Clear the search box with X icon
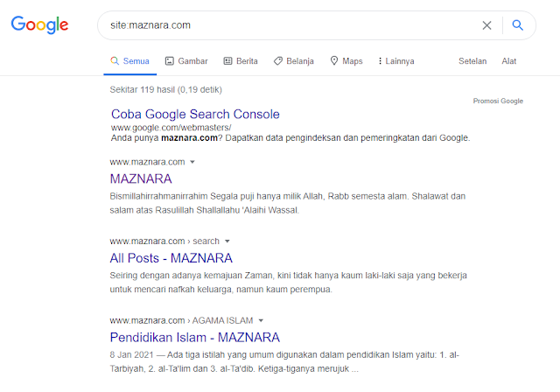Image resolution: width=560 pixels, height=392 pixels. 486,25
